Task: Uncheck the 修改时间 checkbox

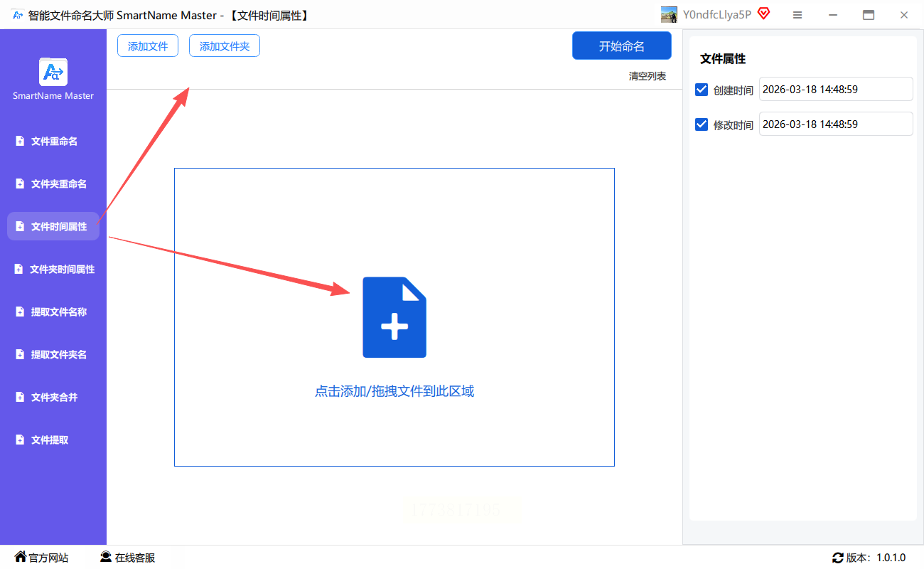Action: tap(702, 124)
